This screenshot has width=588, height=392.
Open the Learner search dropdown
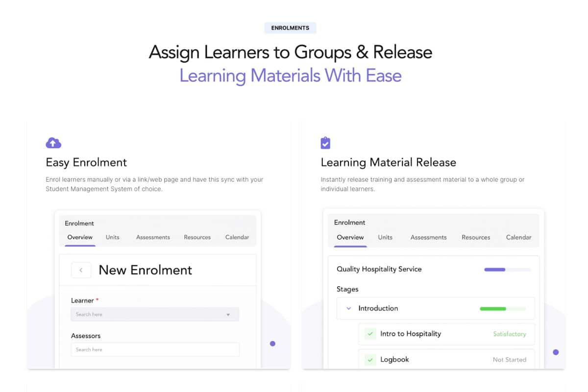pos(155,314)
